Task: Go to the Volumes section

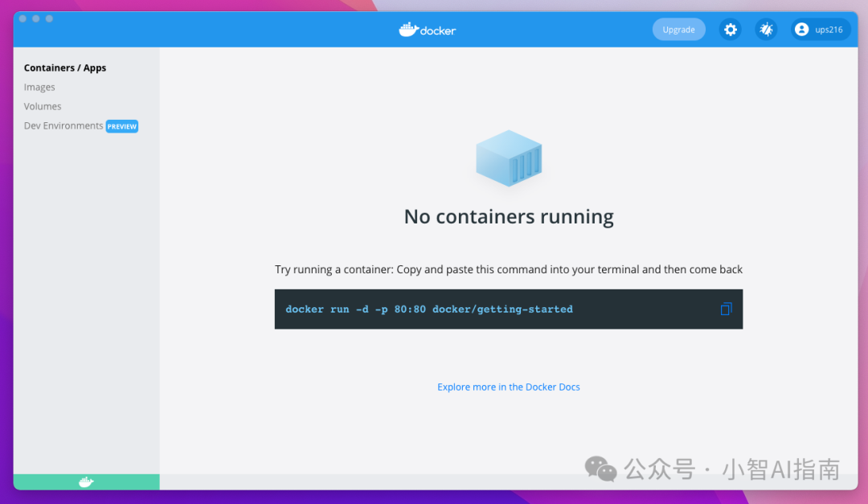Action: coord(43,107)
